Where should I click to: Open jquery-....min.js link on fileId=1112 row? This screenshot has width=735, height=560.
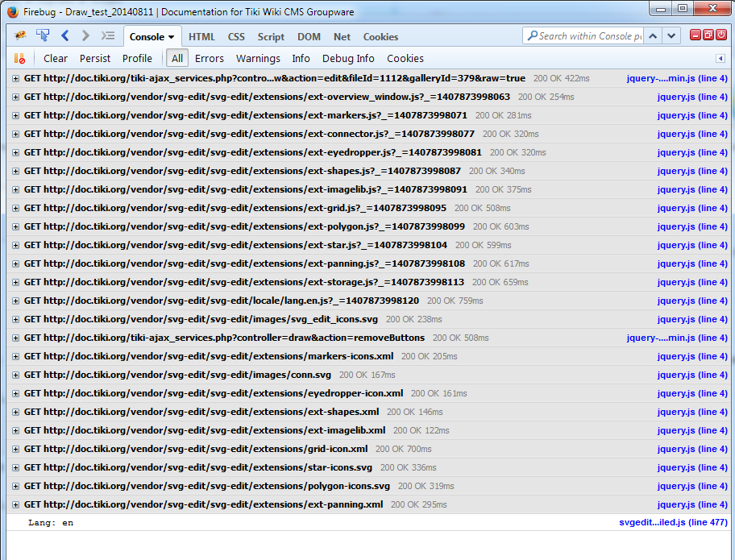click(x=677, y=78)
